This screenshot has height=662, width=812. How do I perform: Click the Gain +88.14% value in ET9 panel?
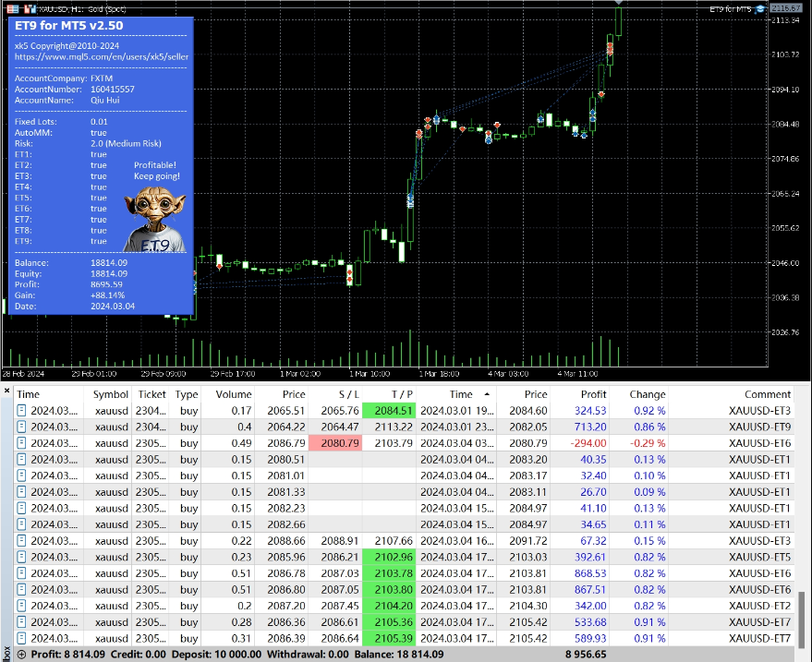[x=108, y=295]
